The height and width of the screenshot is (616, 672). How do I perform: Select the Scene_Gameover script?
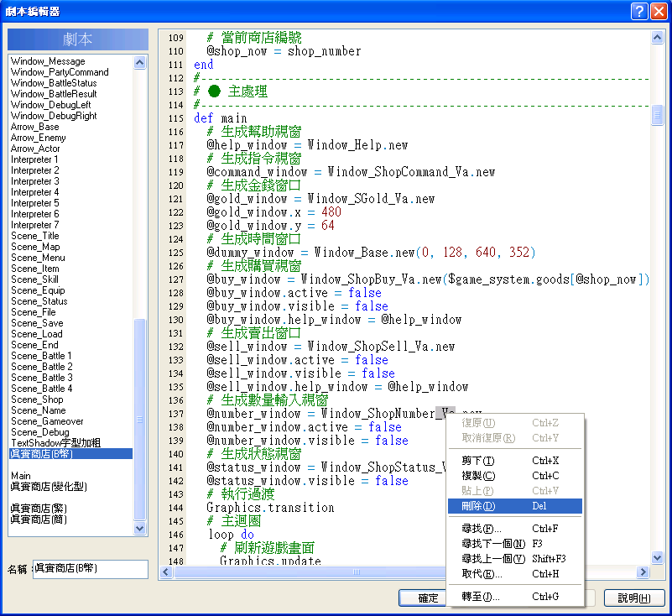click(x=47, y=421)
